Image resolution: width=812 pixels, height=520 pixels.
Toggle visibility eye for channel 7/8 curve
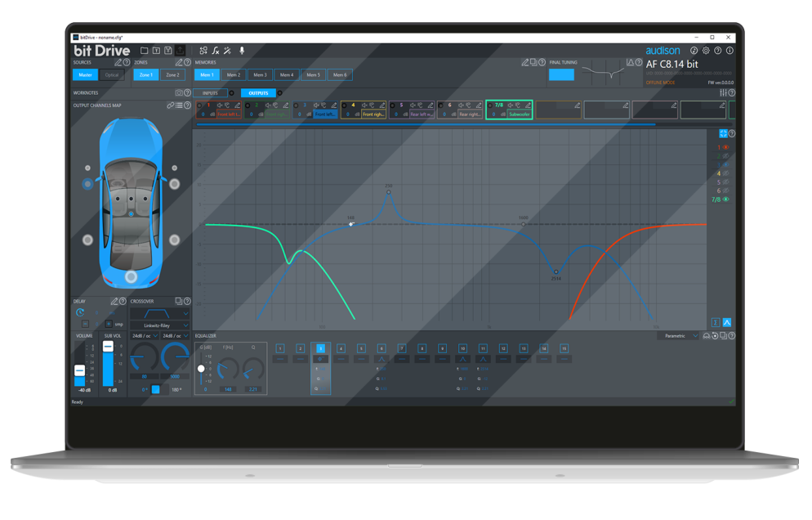click(x=725, y=199)
